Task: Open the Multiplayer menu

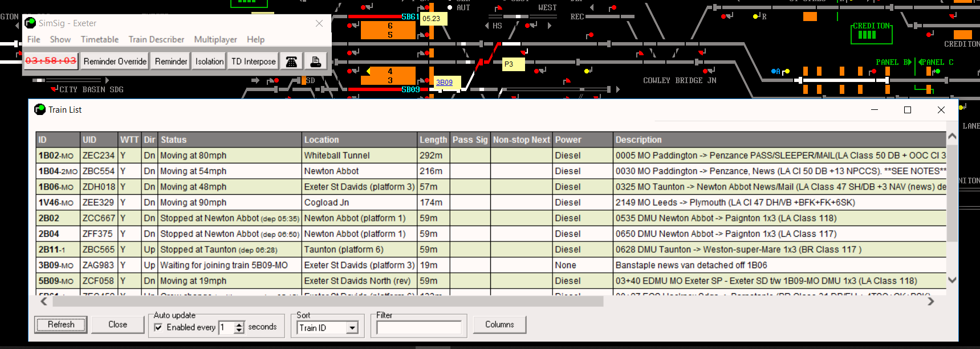Action: (x=215, y=39)
